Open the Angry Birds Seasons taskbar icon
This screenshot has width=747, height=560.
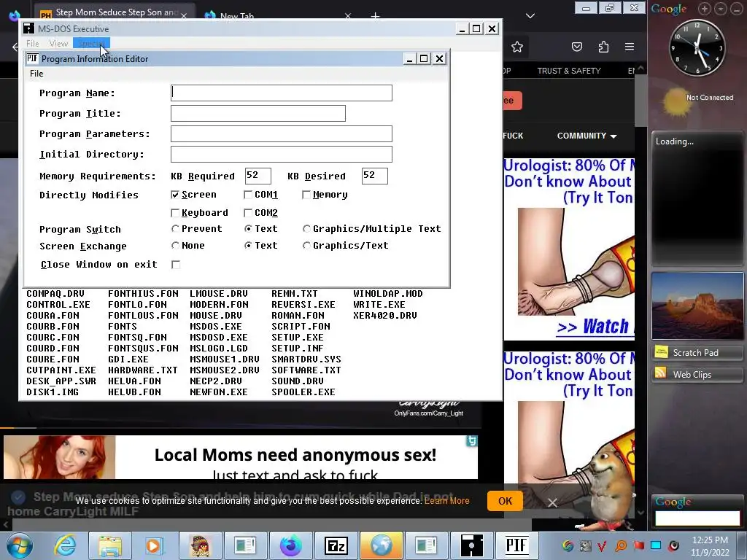click(200, 545)
